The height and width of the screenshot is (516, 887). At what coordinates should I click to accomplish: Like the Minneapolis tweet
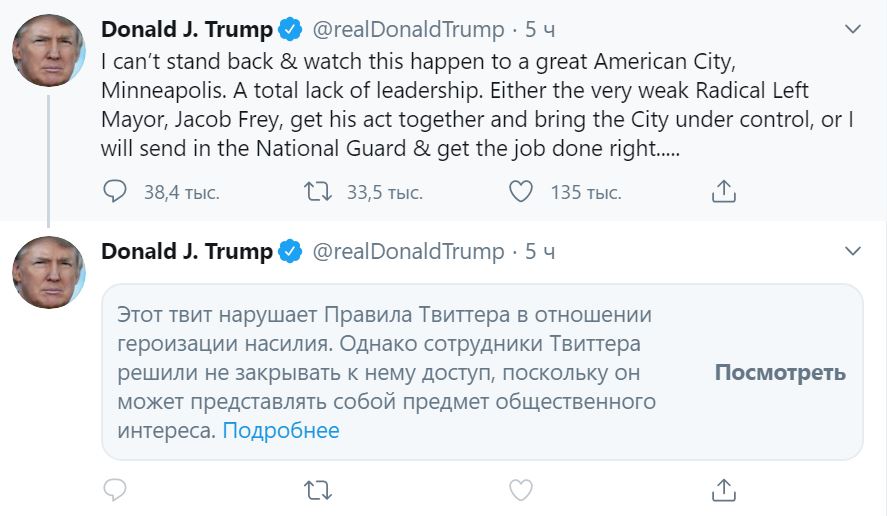click(x=521, y=191)
